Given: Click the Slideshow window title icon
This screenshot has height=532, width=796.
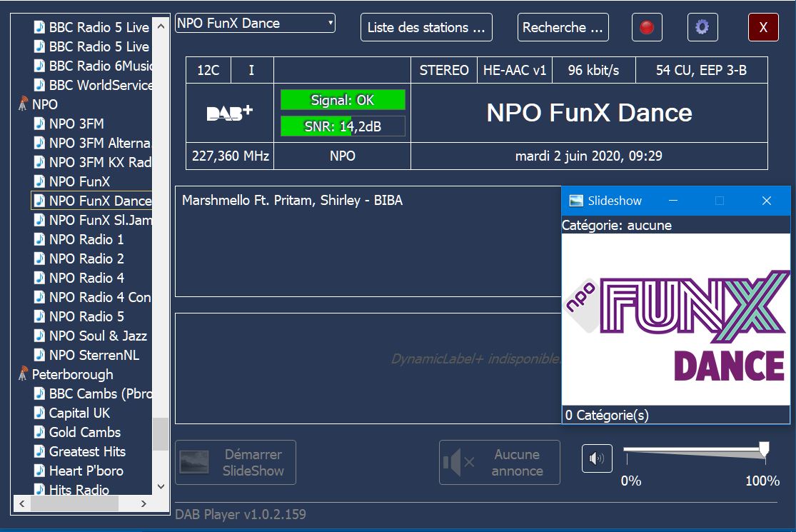Looking at the screenshot, I should coord(576,201).
